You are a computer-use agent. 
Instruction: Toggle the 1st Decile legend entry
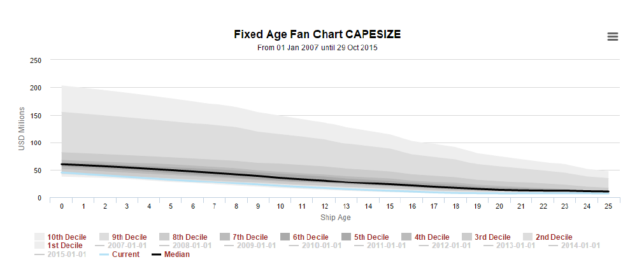[64, 246]
